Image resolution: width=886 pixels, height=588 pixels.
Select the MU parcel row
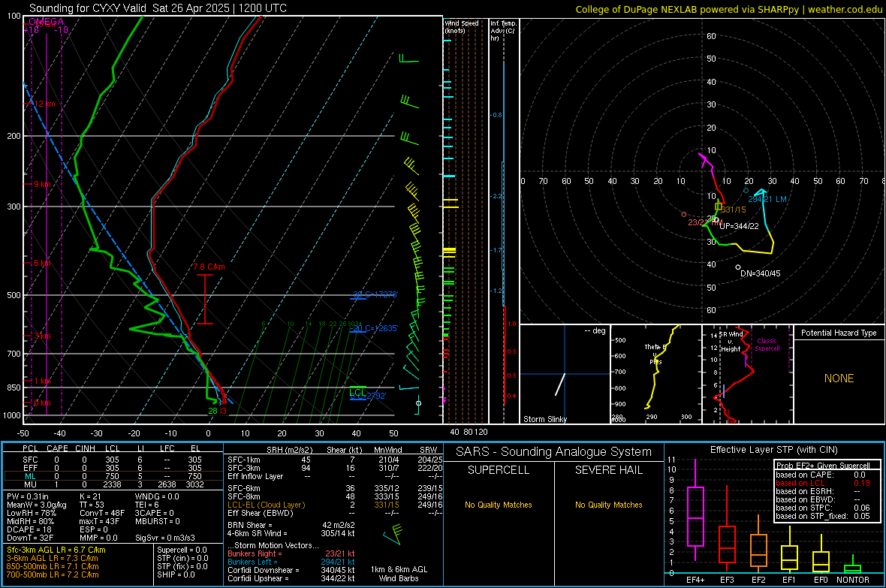(x=113, y=484)
